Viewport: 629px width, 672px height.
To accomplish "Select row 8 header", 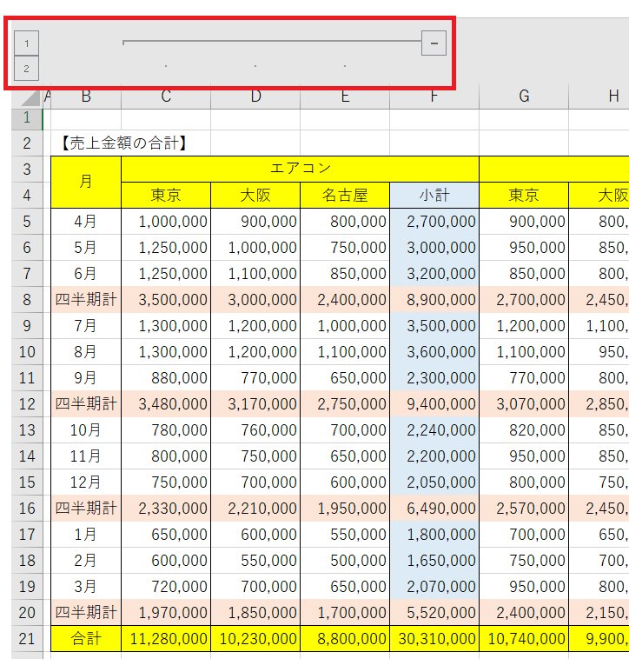I will (x=27, y=300).
